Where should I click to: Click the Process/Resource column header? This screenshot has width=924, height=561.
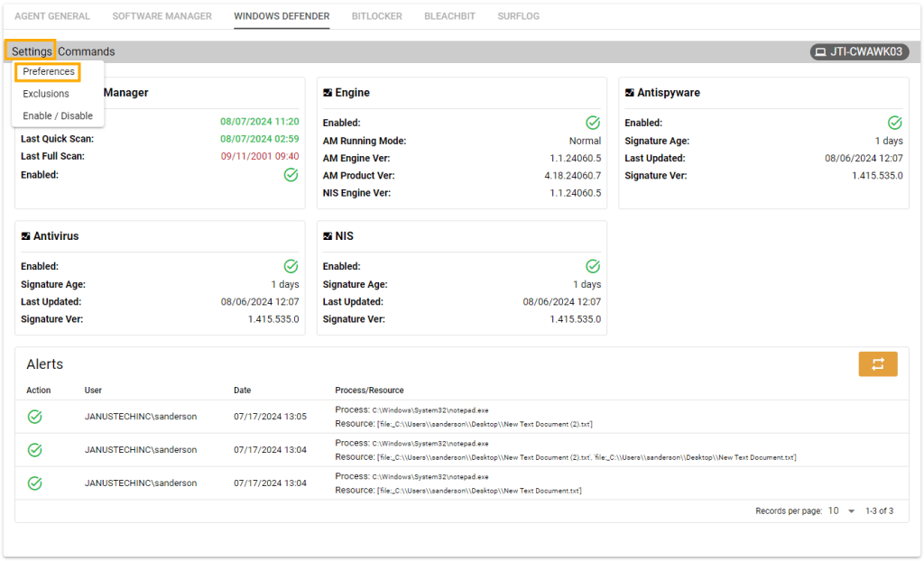[x=369, y=391]
